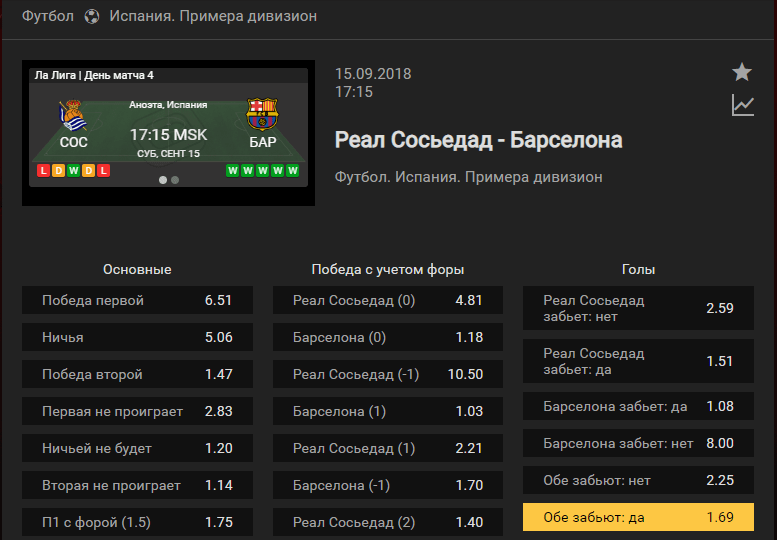Choose Обе забьют: нет 2.25
The image size is (777, 540).
(638, 480)
